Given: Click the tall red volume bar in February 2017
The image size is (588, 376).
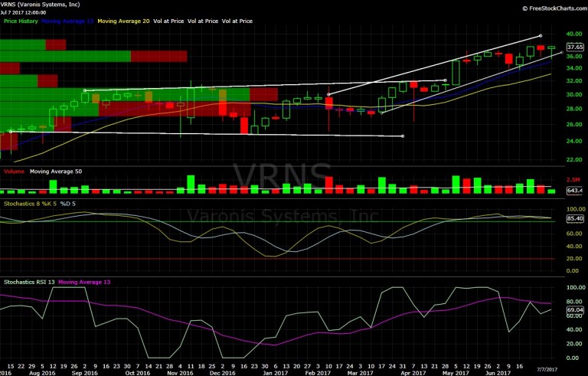Looking at the screenshot, I should 329,185.
